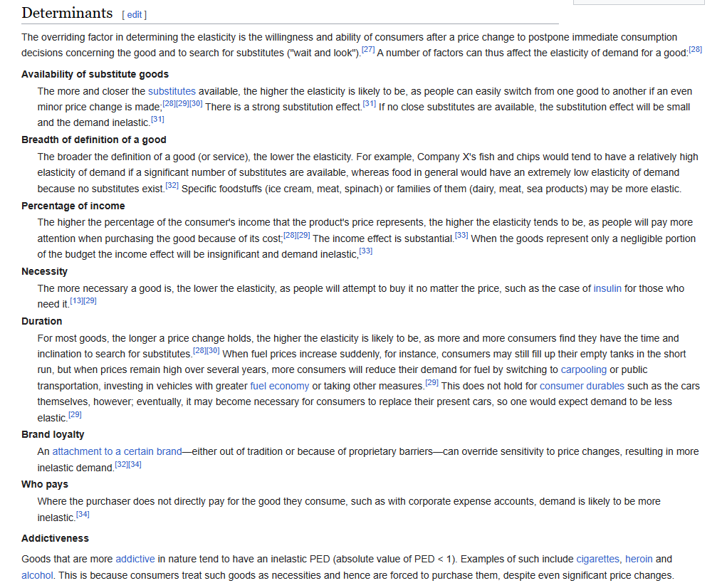Click 'attachment to a certain brand' link
Image resolution: width=722 pixels, height=588 pixels.
pyautogui.click(x=117, y=451)
